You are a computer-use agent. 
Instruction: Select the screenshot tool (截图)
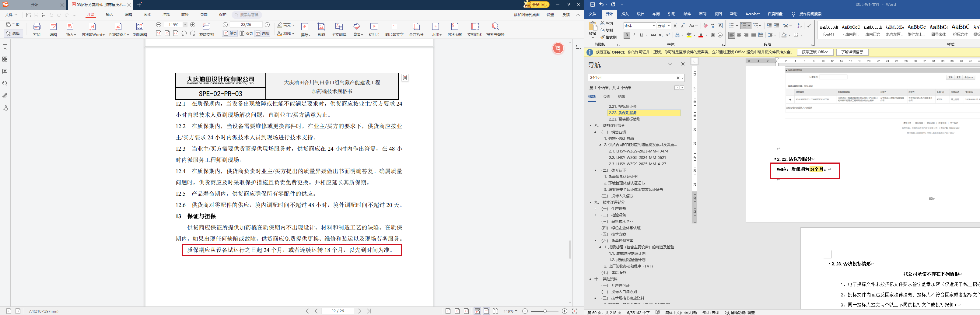pyautogui.click(x=321, y=29)
